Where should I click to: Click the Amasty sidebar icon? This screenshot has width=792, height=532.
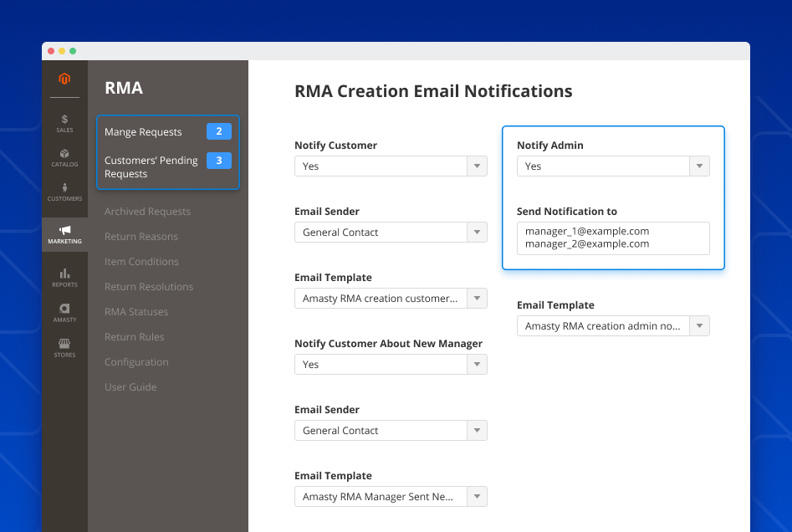pyautogui.click(x=64, y=311)
